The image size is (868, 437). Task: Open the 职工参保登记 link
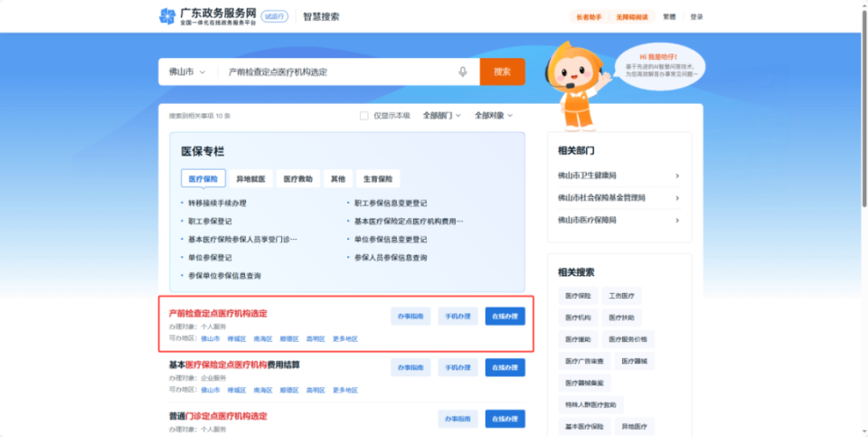pos(210,222)
